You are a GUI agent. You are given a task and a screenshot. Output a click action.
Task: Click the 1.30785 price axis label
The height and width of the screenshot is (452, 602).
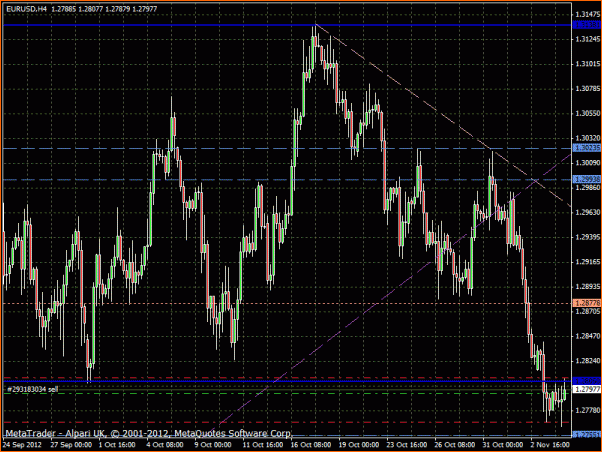click(587, 89)
